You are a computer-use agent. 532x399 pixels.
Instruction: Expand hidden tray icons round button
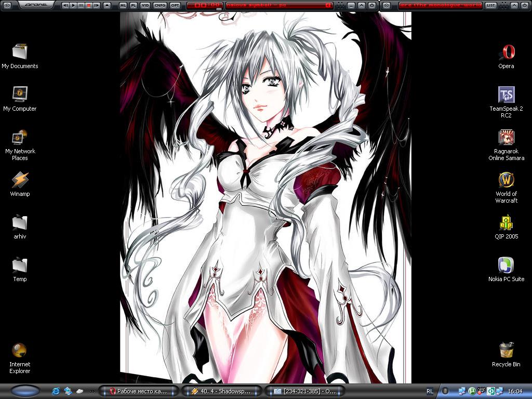coord(445,391)
